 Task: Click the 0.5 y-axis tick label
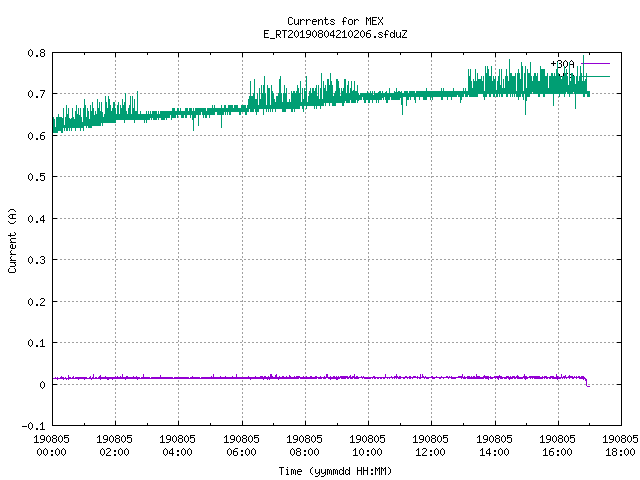tap(37, 177)
